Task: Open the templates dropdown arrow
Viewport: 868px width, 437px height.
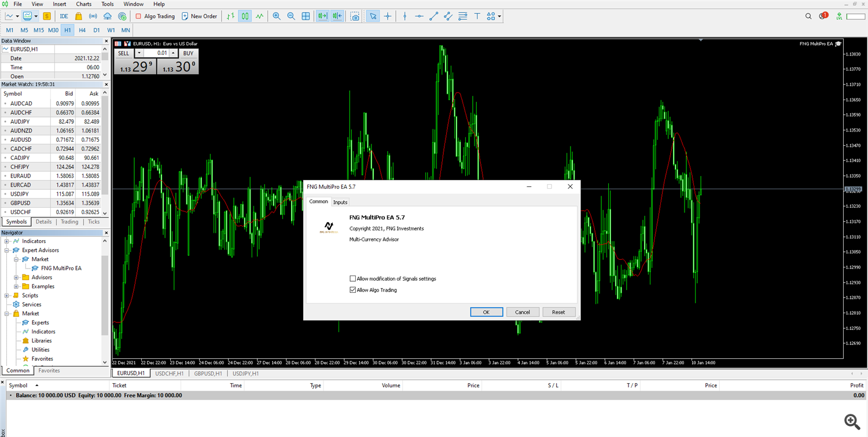Action: [x=36, y=16]
